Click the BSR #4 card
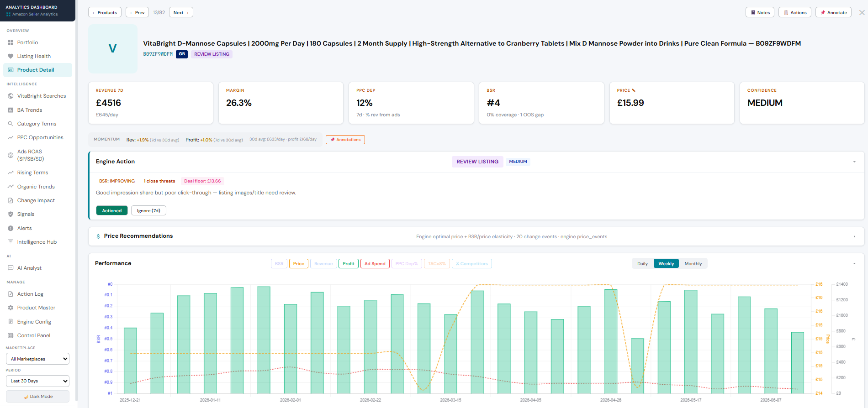This screenshot has height=408, width=868. (x=541, y=103)
